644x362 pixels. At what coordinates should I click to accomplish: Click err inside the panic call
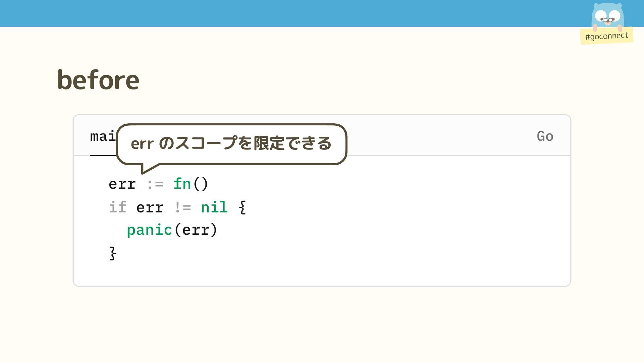(x=196, y=230)
